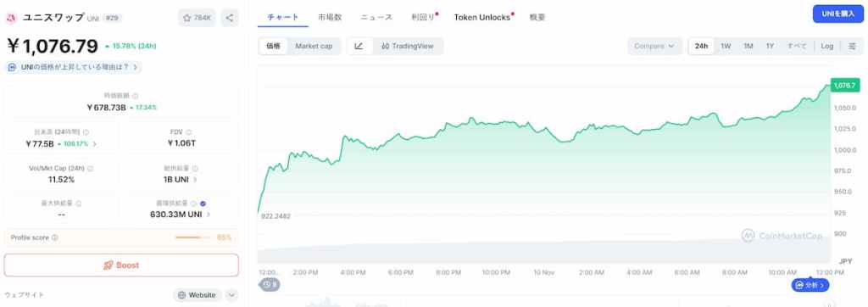
Task: Click info icon beside FDV
Action: 189,132
